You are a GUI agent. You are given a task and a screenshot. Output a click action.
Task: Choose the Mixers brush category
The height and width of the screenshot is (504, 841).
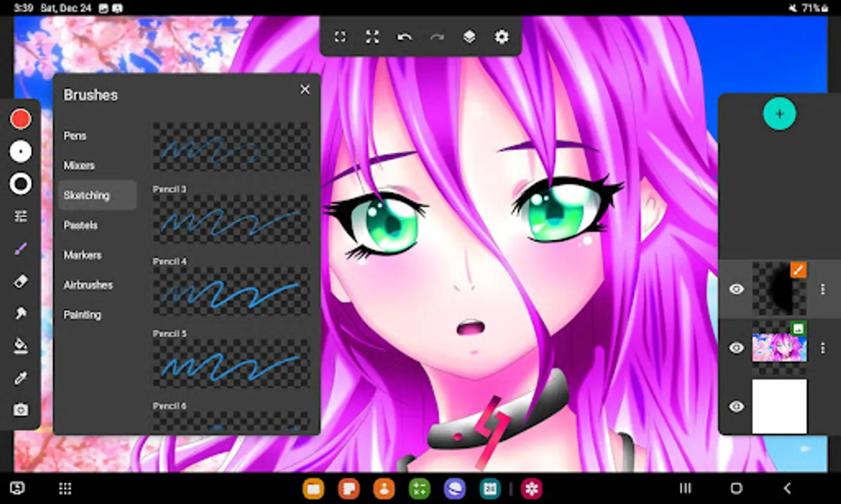[79, 165]
